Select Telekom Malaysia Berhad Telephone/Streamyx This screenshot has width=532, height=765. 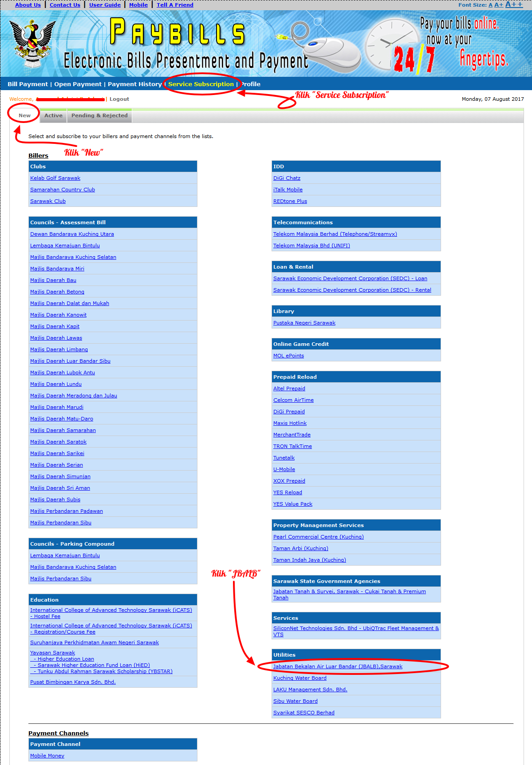(x=335, y=234)
